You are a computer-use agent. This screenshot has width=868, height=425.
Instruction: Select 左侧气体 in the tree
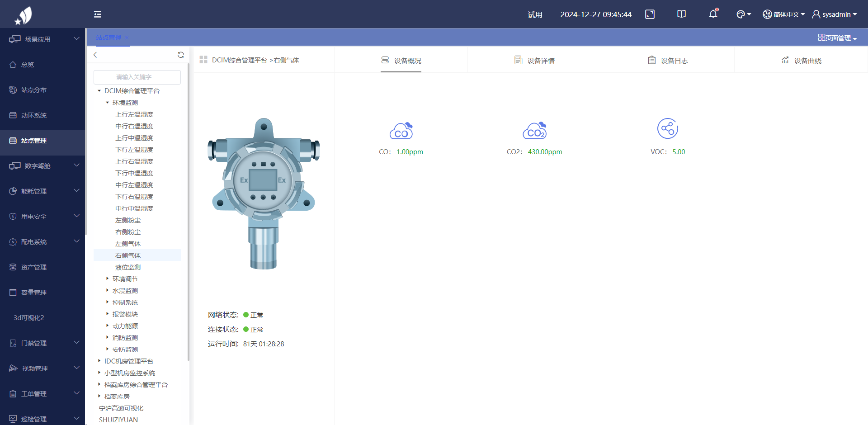128,244
